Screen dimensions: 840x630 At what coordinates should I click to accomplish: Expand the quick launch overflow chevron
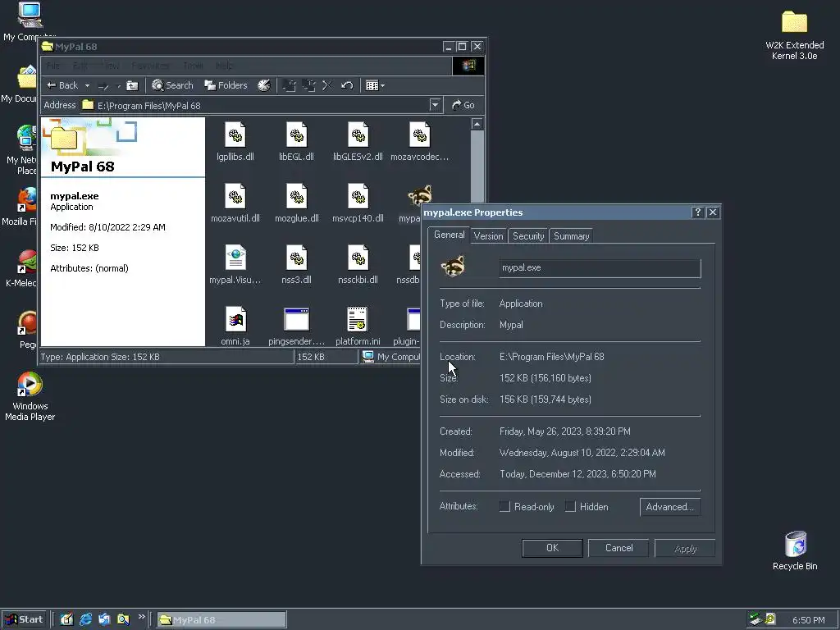pos(141,617)
